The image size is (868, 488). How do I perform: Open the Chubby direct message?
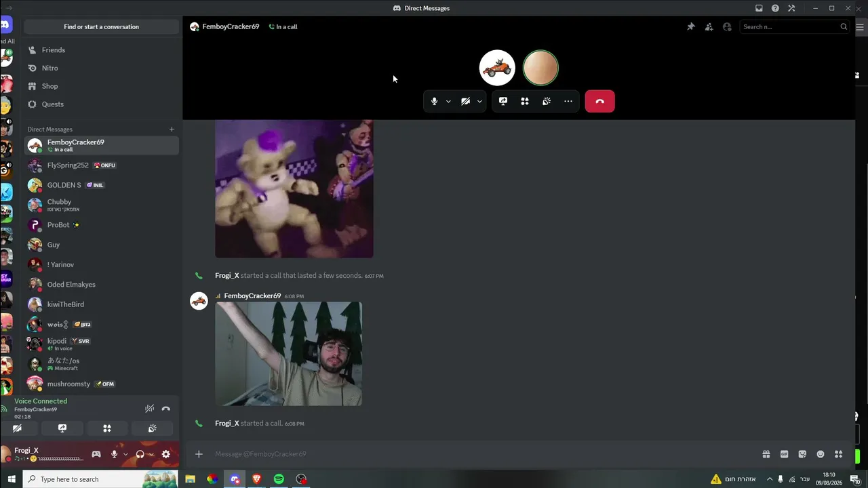[102, 205]
